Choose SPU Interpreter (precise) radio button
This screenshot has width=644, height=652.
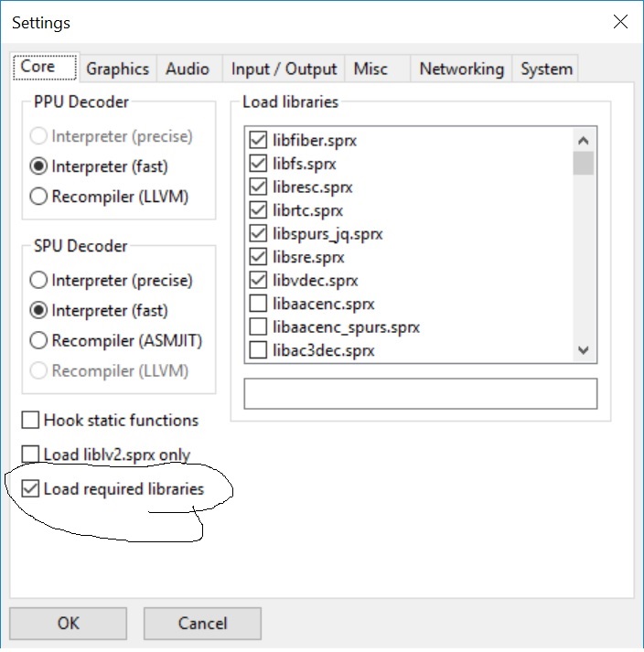pyautogui.click(x=39, y=281)
